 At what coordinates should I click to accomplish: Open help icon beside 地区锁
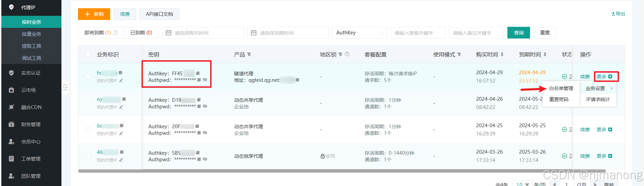(347, 54)
